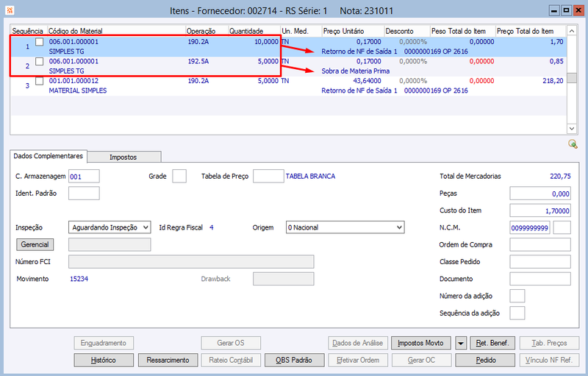The height and width of the screenshot is (376, 588).
Task: Click the Custo do Item field
Action: (x=540, y=211)
